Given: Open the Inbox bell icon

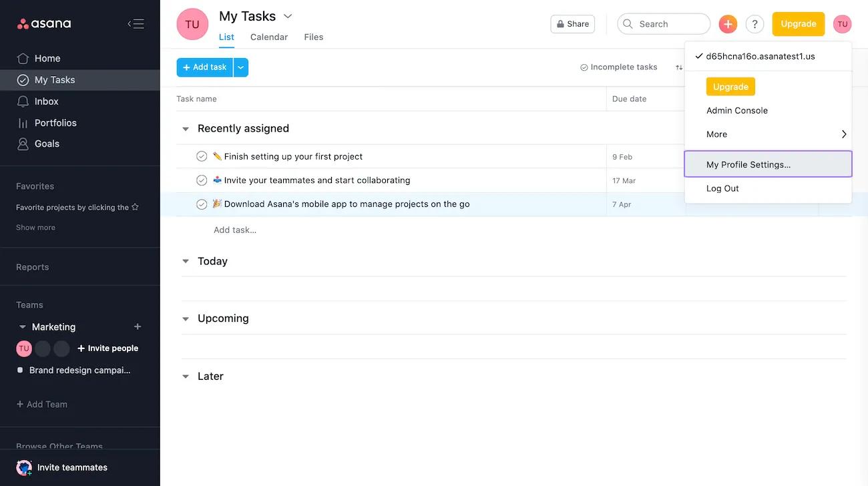Looking at the screenshot, I should click(x=23, y=101).
